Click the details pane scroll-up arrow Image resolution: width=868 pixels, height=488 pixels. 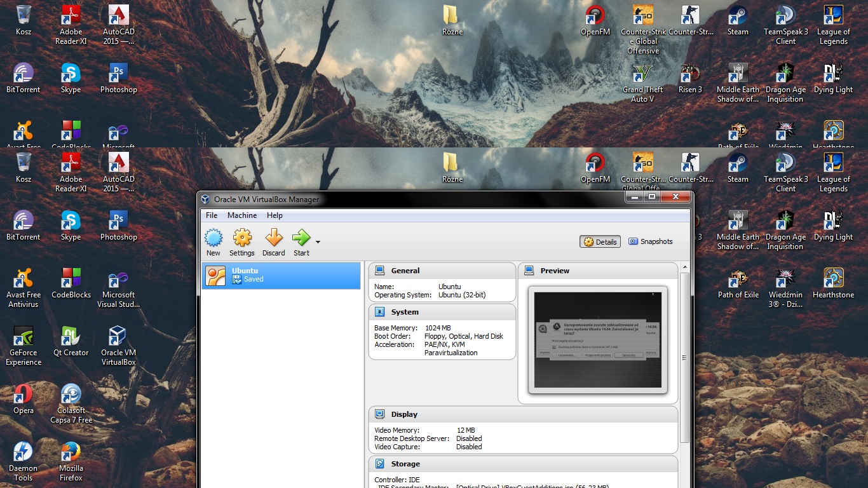click(x=684, y=267)
